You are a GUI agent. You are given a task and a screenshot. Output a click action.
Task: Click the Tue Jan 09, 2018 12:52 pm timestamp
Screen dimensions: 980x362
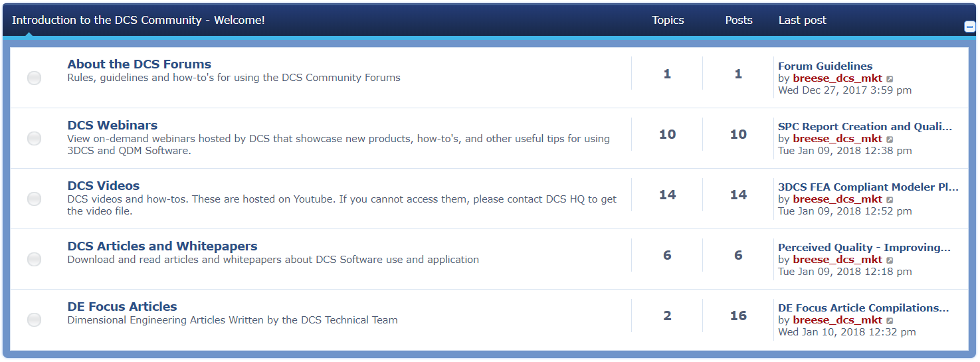845,211
